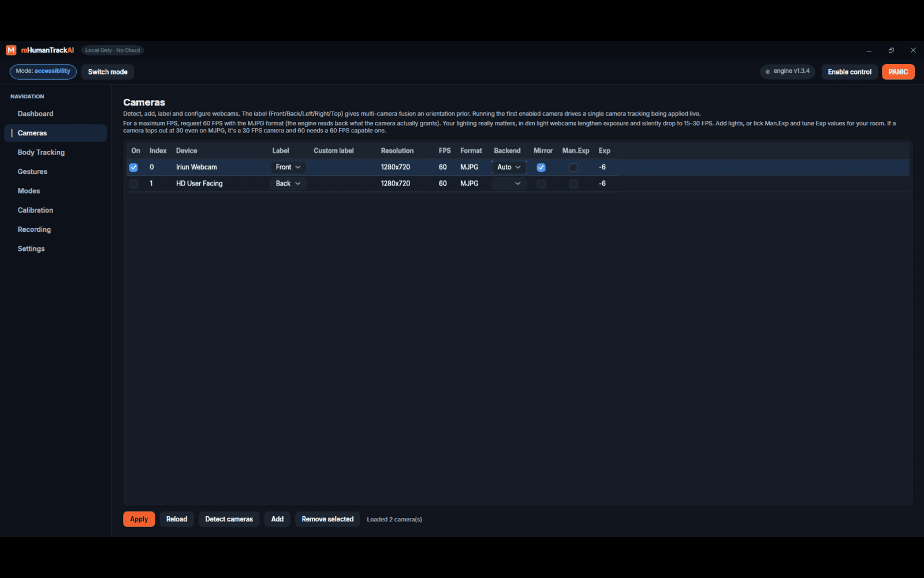Click MJPG format for Iriun Webcam
Screen dimensions: 924x578
coord(470,167)
